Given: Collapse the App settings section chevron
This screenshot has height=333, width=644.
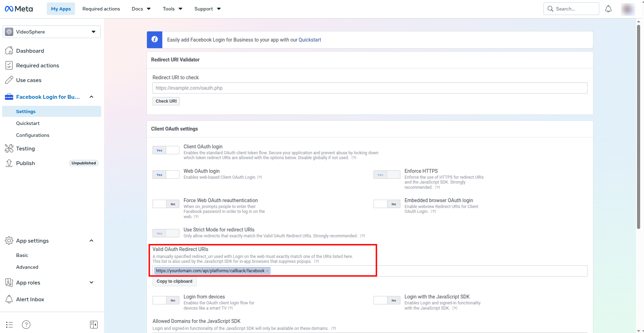Looking at the screenshot, I should [x=91, y=240].
